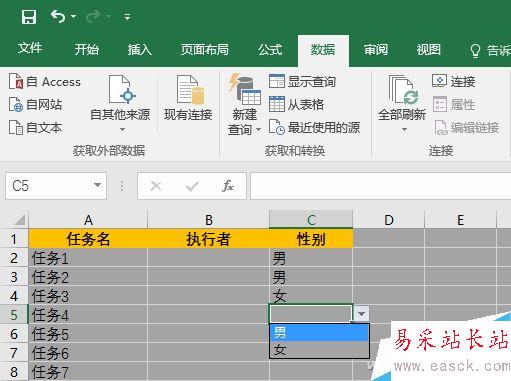511x381 pixels.
Task: Click cell containing 任务1
Action: pos(88,258)
